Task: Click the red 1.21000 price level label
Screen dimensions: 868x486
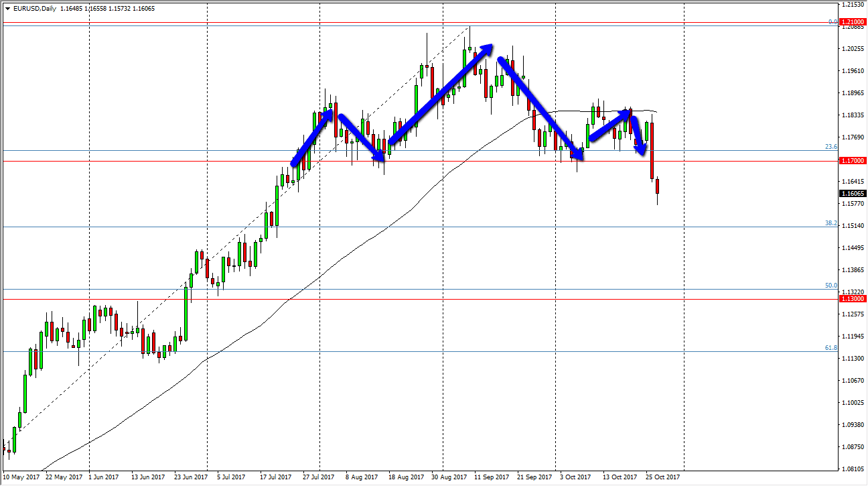Action: coord(851,22)
